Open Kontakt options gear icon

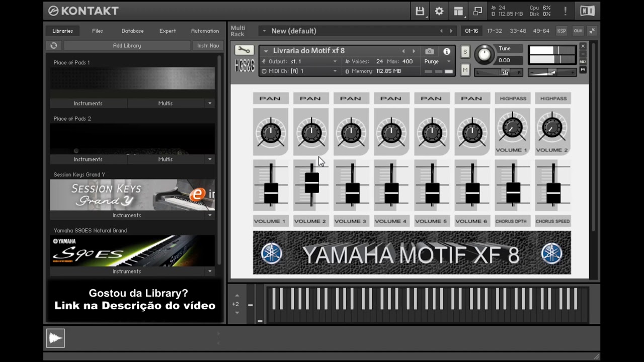[439, 11]
